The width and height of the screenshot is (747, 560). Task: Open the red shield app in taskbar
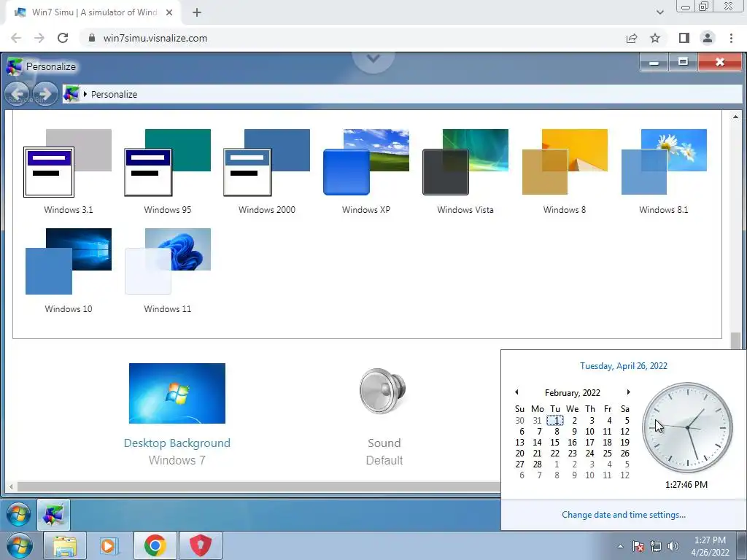(201, 545)
